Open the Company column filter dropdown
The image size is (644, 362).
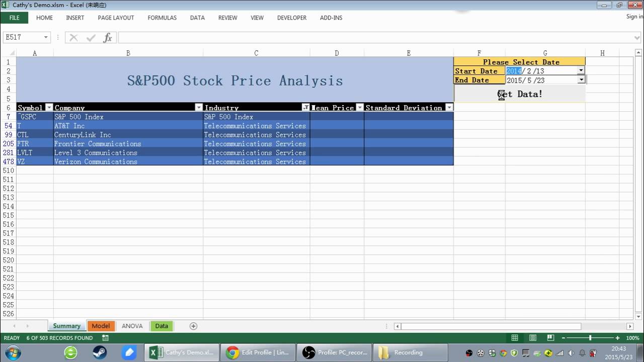pos(198,107)
